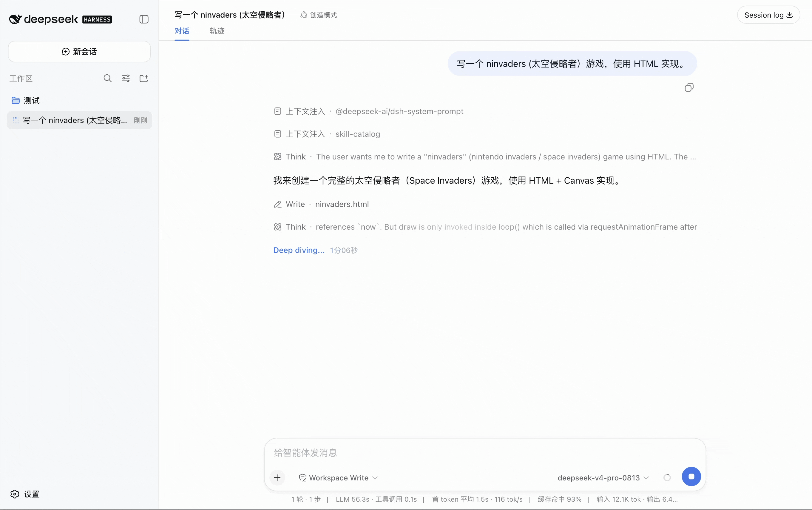The image size is (812, 510).
Task: Click the LLM 56.3s timing stat
Action: pyautogui.click(x=352, y=499)
